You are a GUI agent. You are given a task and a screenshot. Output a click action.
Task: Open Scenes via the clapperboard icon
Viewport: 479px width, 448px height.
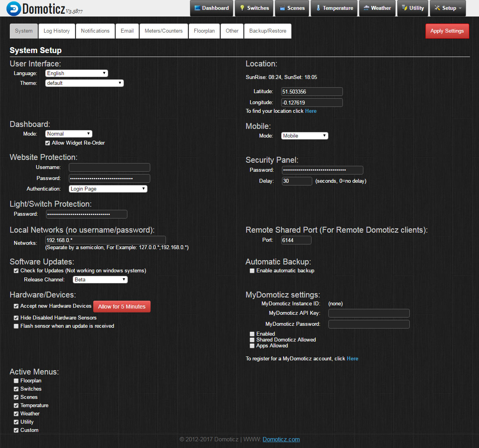(282, 8)
